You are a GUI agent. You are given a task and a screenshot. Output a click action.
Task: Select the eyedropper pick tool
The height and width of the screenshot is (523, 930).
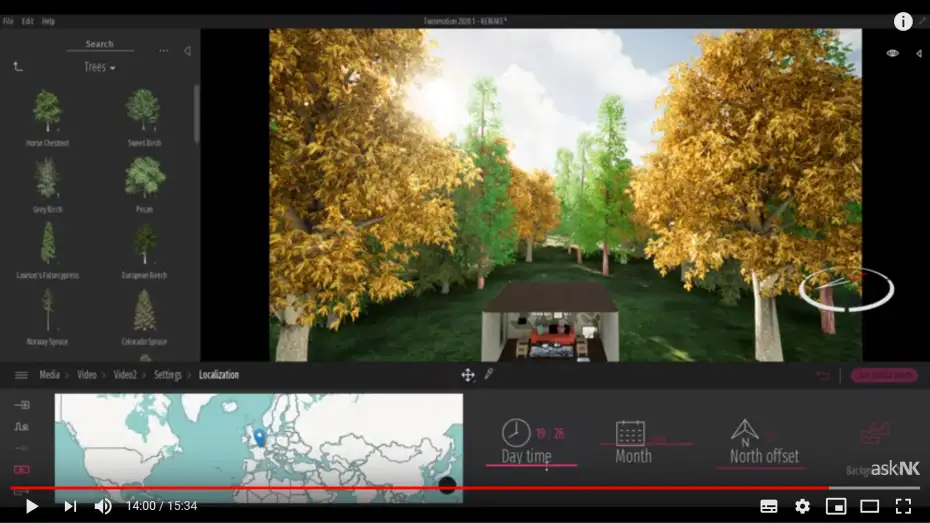(489, 374)
